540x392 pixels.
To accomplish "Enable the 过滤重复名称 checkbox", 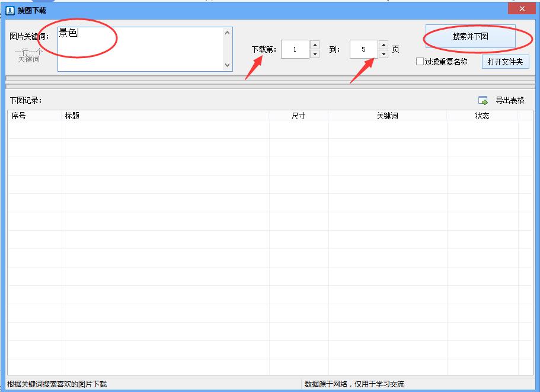I will pyautogui.click(x=420, y=62).
